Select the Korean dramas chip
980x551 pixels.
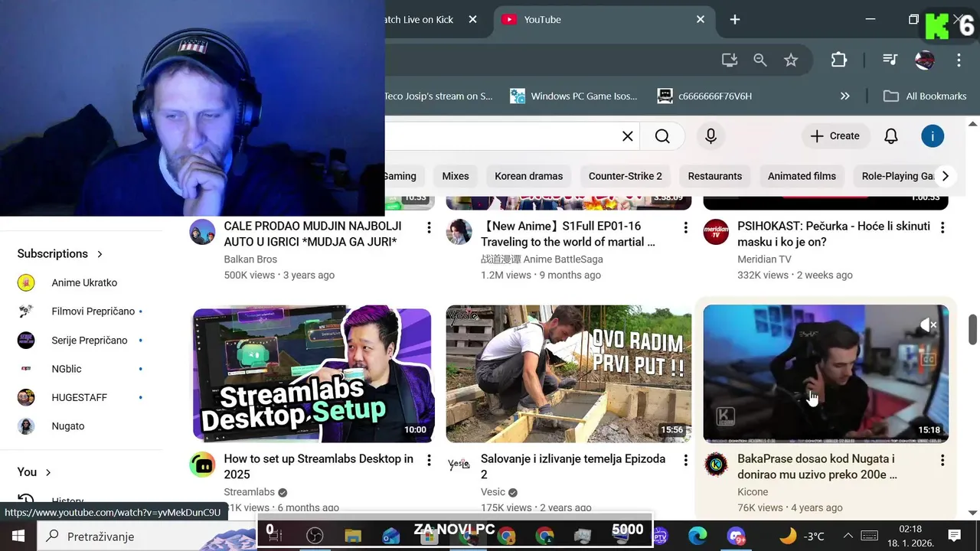coord(529,176)
